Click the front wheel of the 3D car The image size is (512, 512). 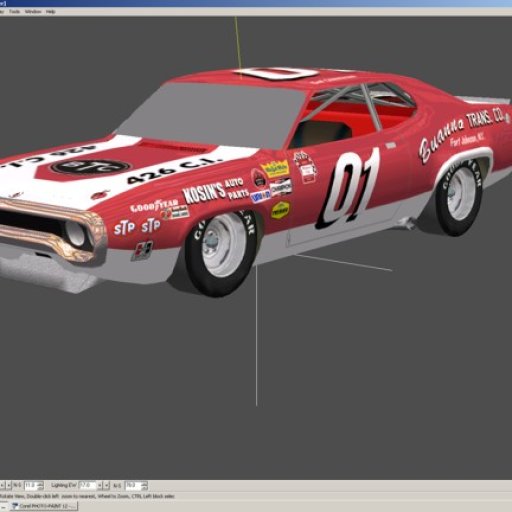pyautogui.click(x=220, y=253)
